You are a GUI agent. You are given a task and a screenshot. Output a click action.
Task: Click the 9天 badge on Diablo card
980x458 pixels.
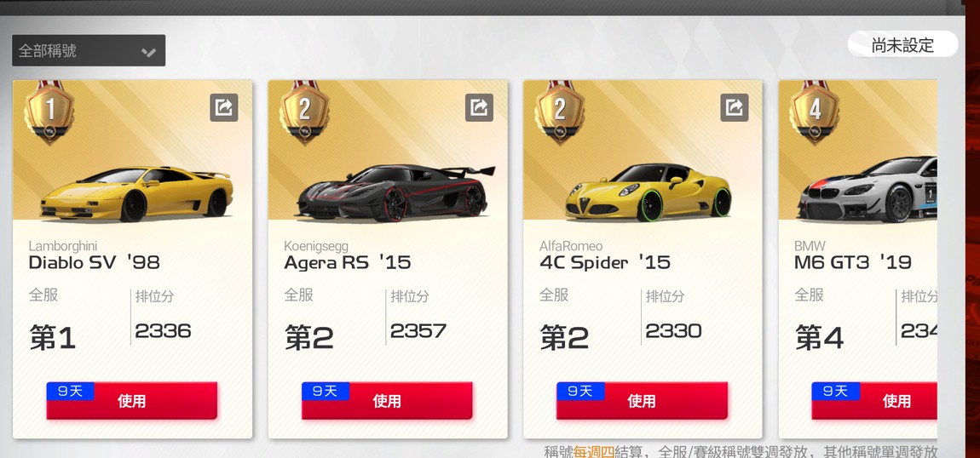point(70,392)
